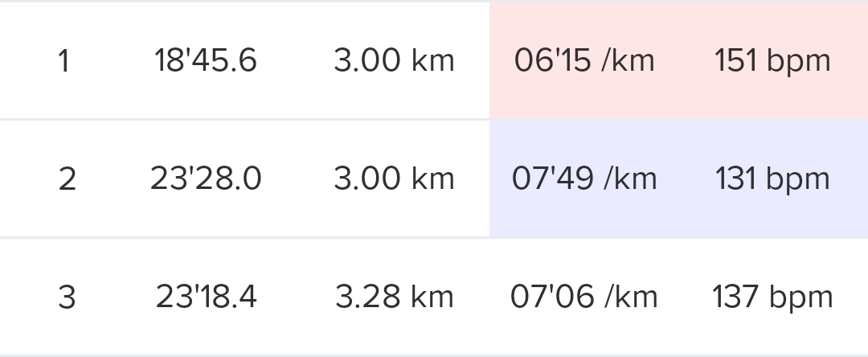Click the 137 bpm heart rate
Screen dimensions: 868x357
tap(772, 297)
